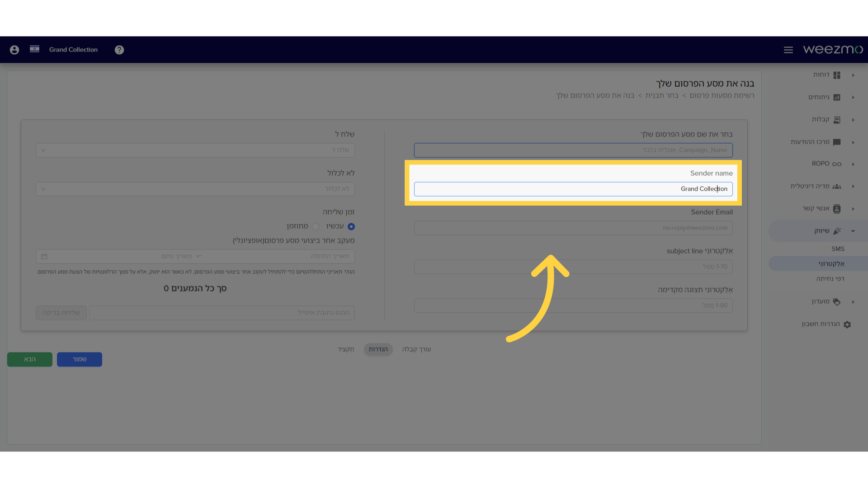Open הגדרות חשבון sidebar item

(x=821, y=324)
